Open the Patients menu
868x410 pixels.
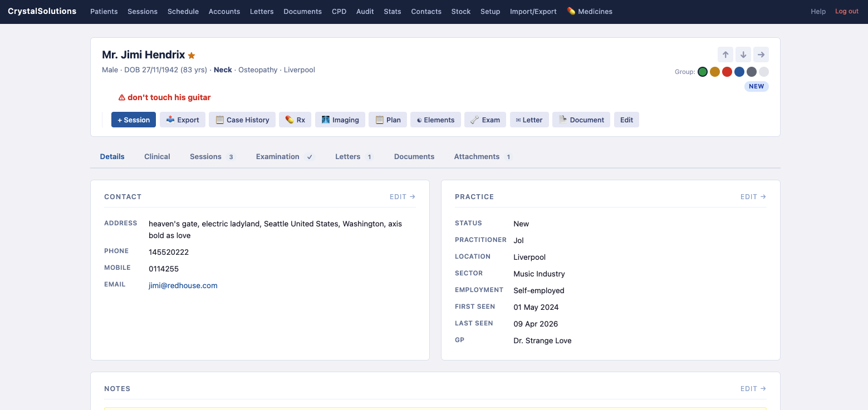click(104, 11)
